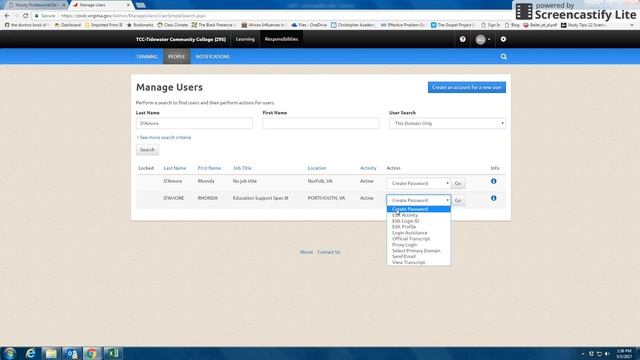
Task: Click Go for RHONDA Portsmouth row
Action: pos(458,200)
